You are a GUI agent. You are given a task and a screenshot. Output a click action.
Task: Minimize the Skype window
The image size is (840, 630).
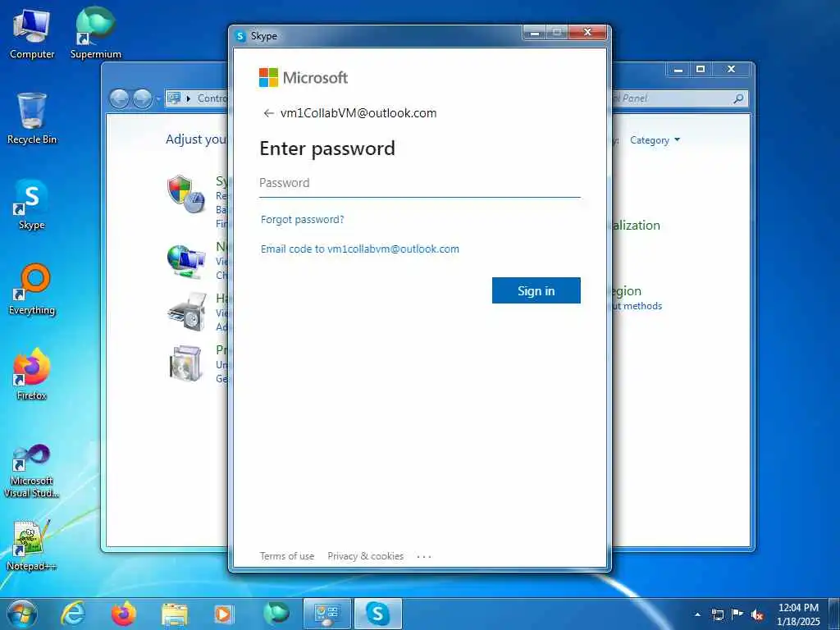coord(533,33)
